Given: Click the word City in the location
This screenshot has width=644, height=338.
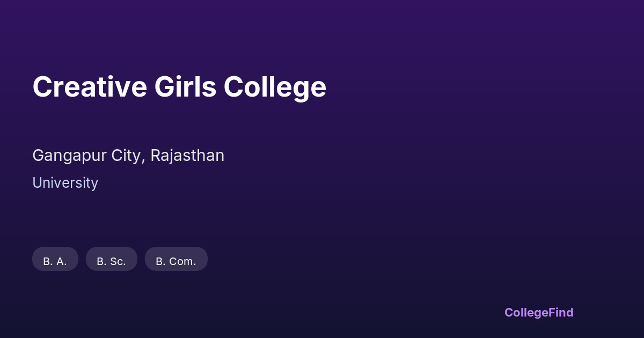Looking at the screenshot, I should click(128, 156).
